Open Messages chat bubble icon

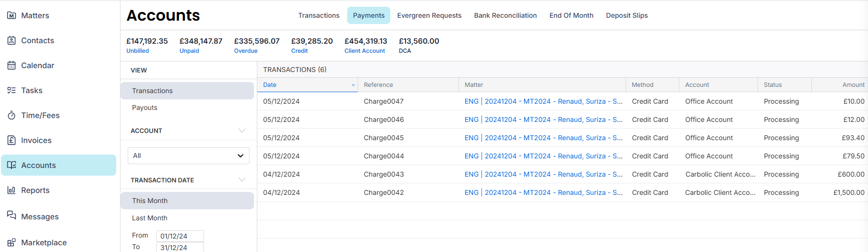12,215
